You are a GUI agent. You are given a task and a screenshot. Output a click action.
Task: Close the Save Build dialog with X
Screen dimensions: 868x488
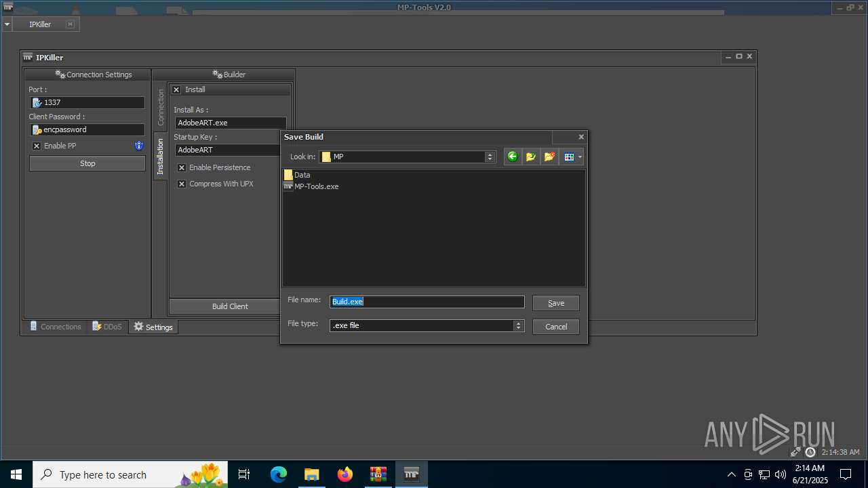tap(581, 137)
